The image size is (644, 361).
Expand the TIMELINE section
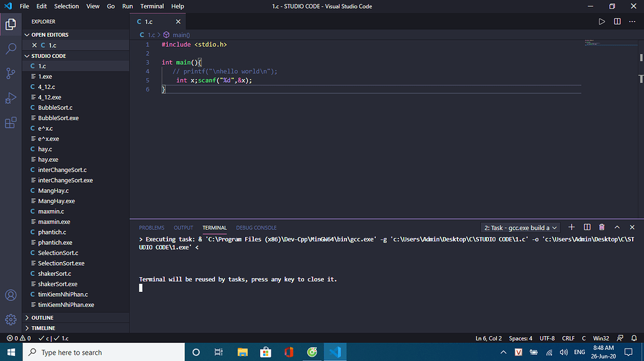43,328
